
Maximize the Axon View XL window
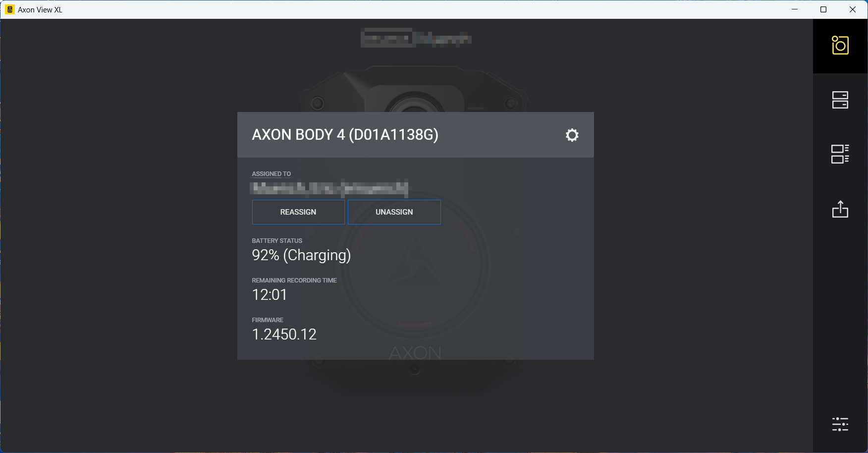click(823, 9)
